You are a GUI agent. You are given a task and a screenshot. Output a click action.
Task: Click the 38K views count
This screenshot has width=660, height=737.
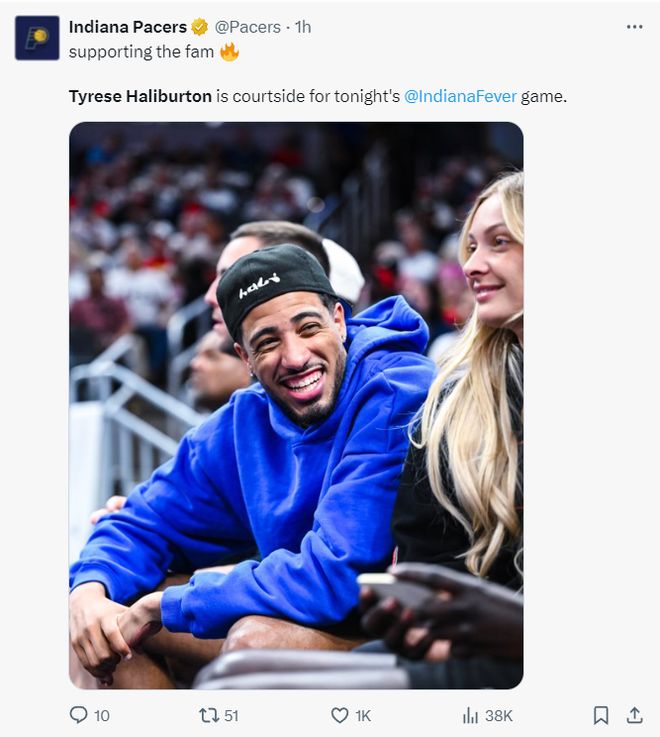point(499,716)
